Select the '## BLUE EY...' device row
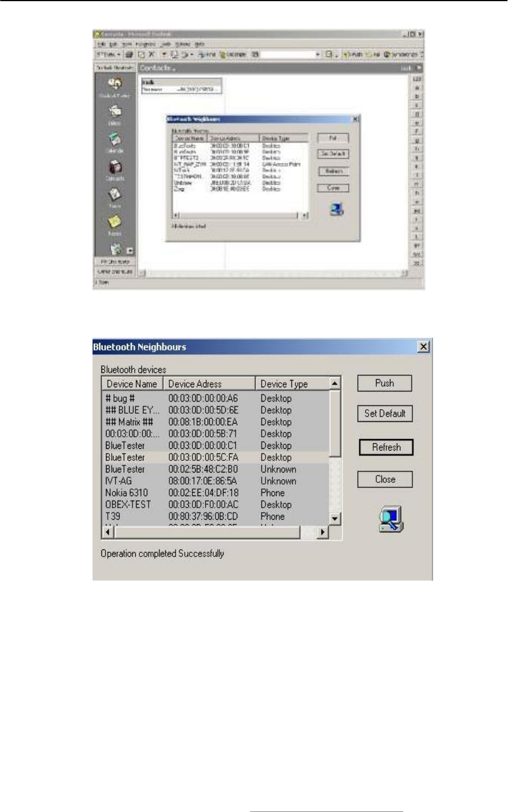 pos(215,410)
